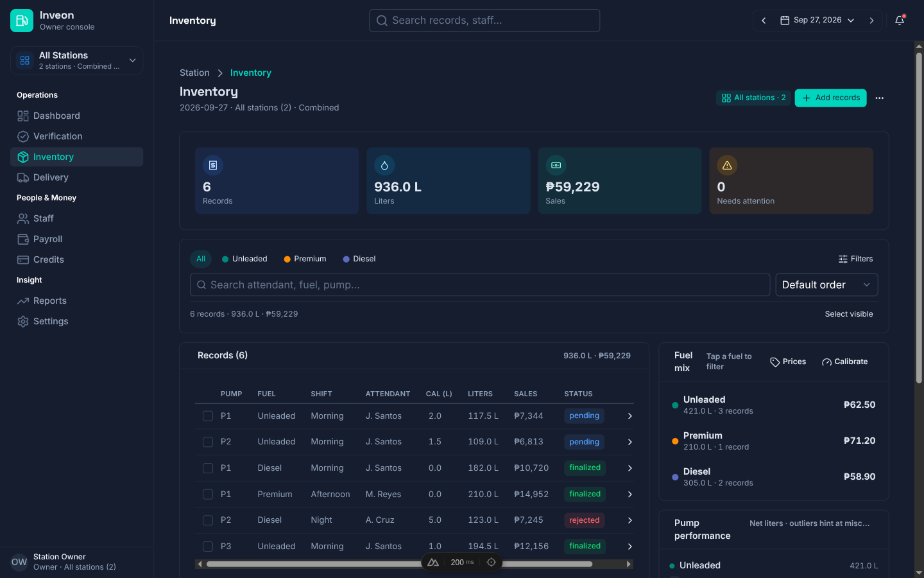
Task: Open fuel Prices
Action: point(788,362)
